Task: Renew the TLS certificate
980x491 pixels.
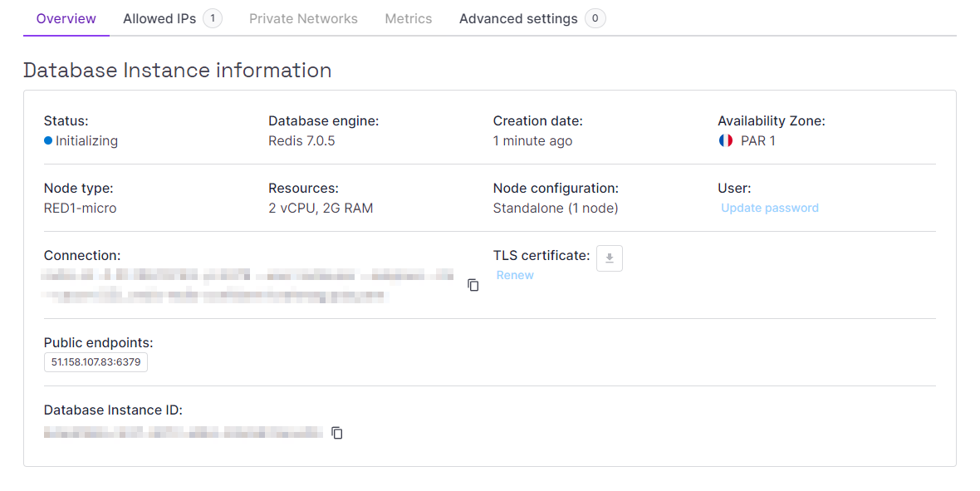Action: 515,274
